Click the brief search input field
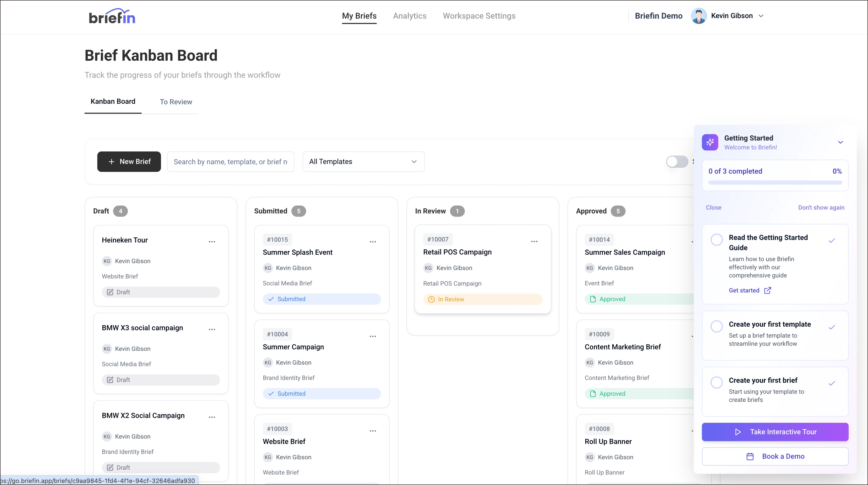868x485 pixels. tap(230, 162)
